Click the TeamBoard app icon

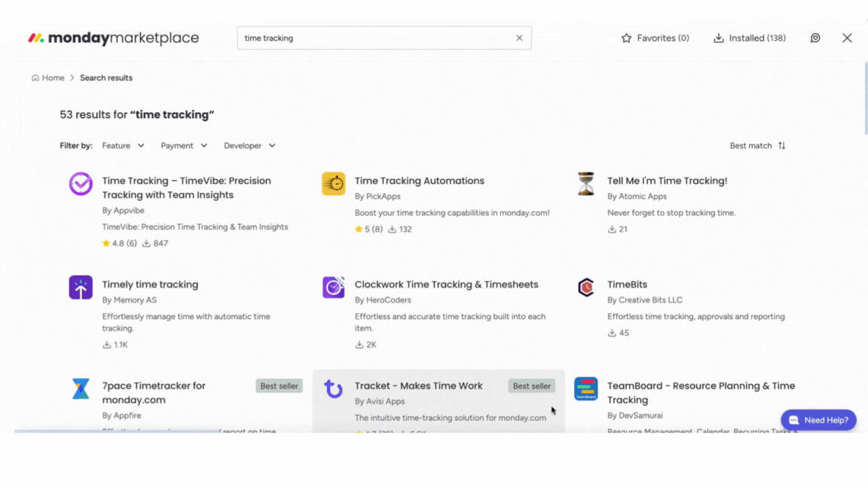(x=585, y=389)
